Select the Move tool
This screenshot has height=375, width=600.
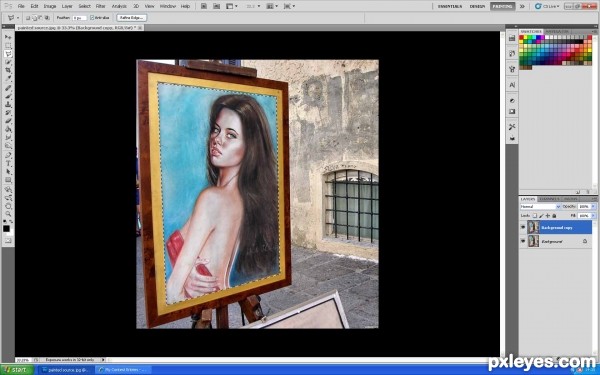point(8,37)
